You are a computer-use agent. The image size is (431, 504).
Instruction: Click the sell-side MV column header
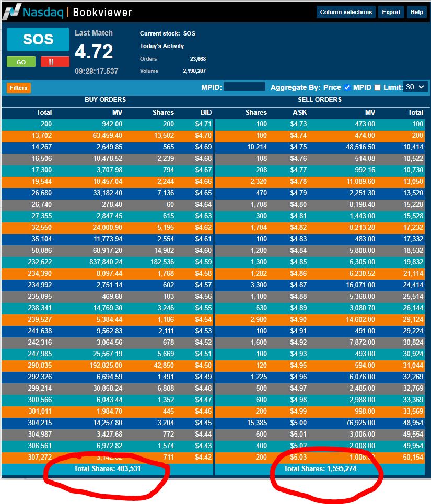click(x=369, y=112)
